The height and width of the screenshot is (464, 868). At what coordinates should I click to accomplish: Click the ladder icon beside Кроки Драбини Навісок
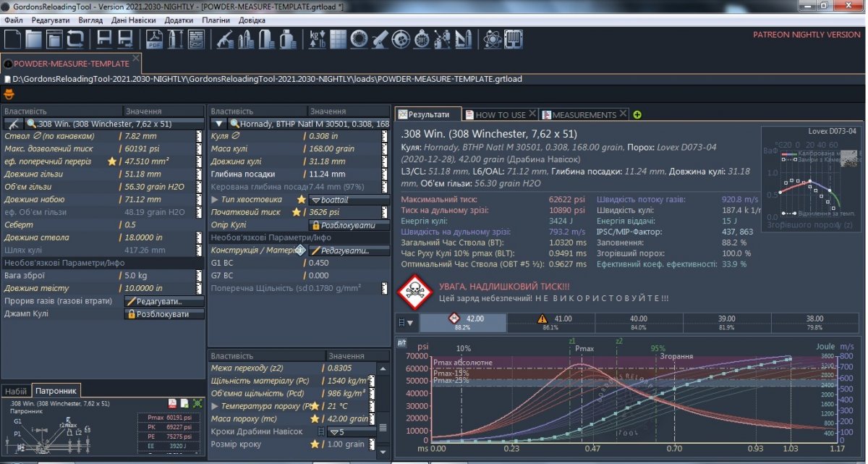coord(321,431)
